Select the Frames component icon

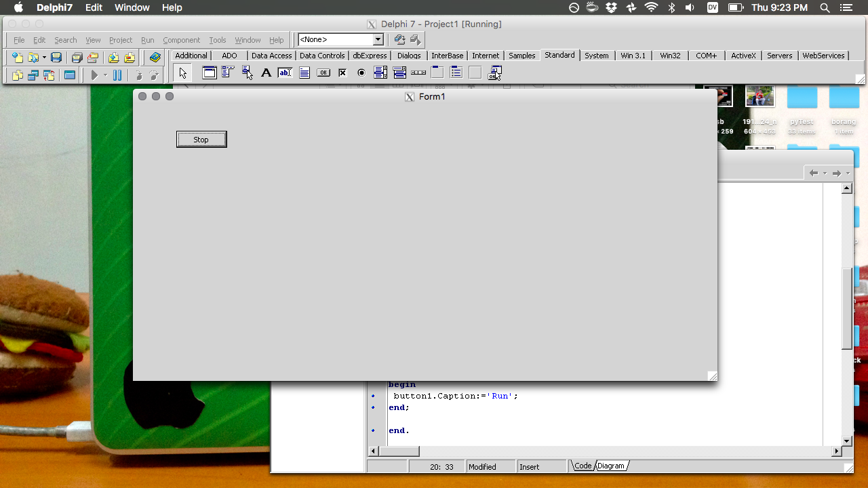coord(210,73)
